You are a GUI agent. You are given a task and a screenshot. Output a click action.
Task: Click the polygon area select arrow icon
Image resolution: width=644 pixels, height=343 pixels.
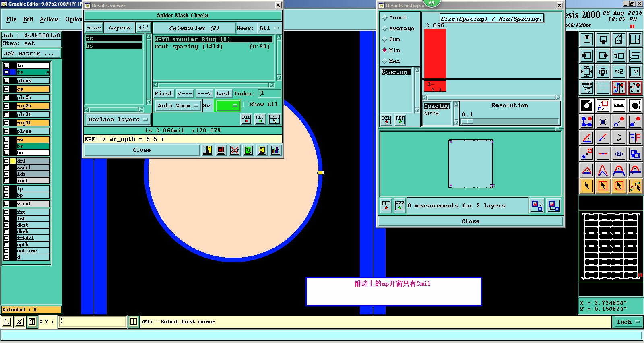pyautogui.click(x=619, y=186)
